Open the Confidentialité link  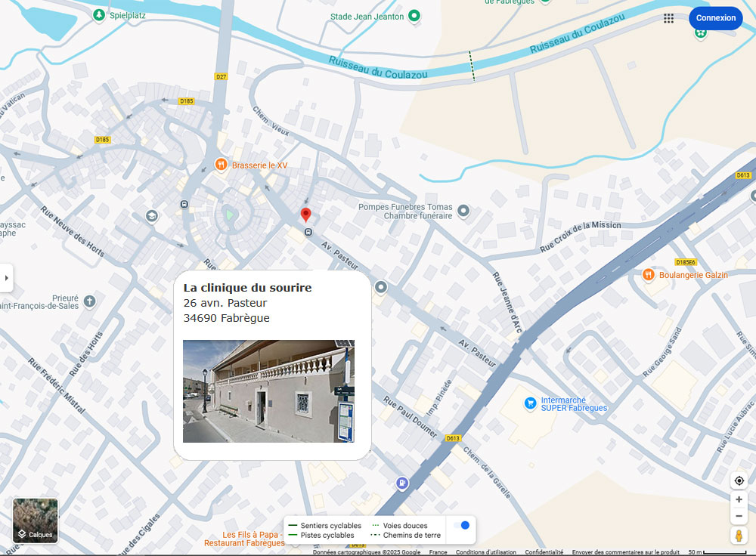tap(544, 552)
